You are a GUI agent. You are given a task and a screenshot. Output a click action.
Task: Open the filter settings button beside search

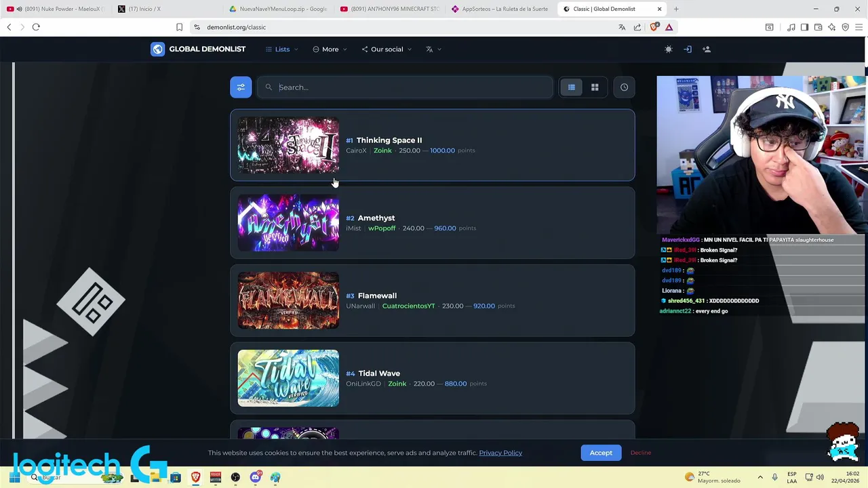tap(241, 87)
